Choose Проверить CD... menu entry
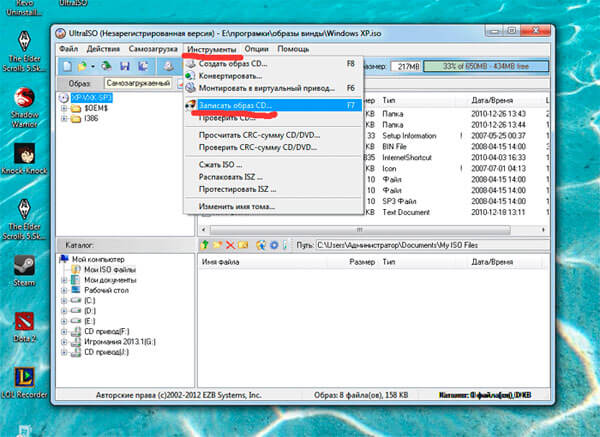This screenshot has height=437, width=600. [272, 118]
